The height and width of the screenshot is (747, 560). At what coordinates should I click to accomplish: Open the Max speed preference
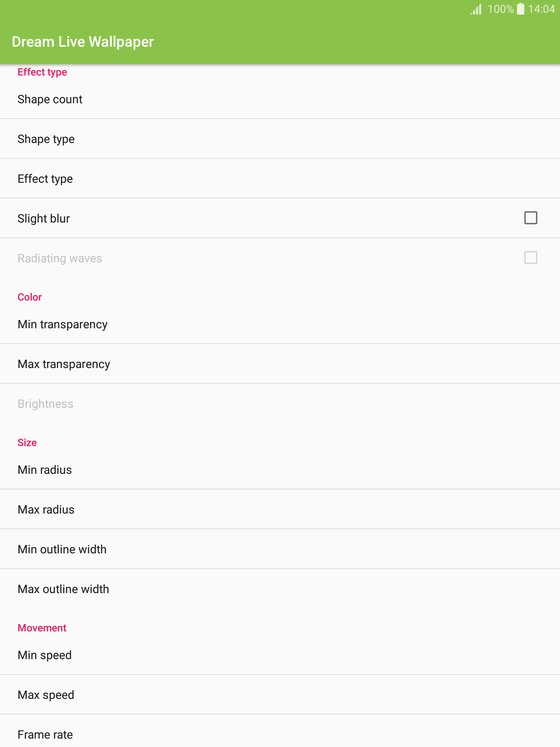280,694
